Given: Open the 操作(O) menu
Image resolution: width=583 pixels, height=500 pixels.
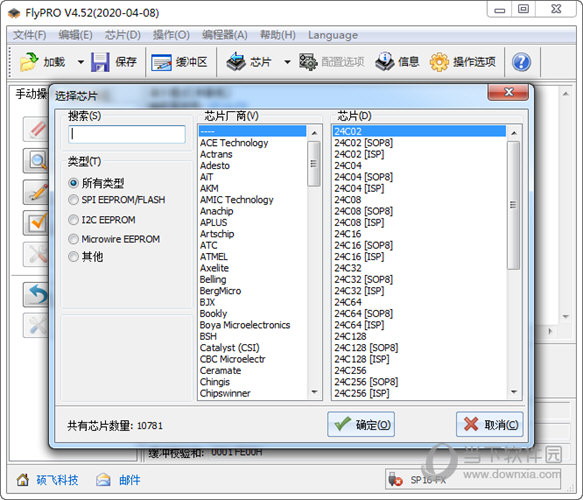Looking at the screenshot, I should point(171,35).
